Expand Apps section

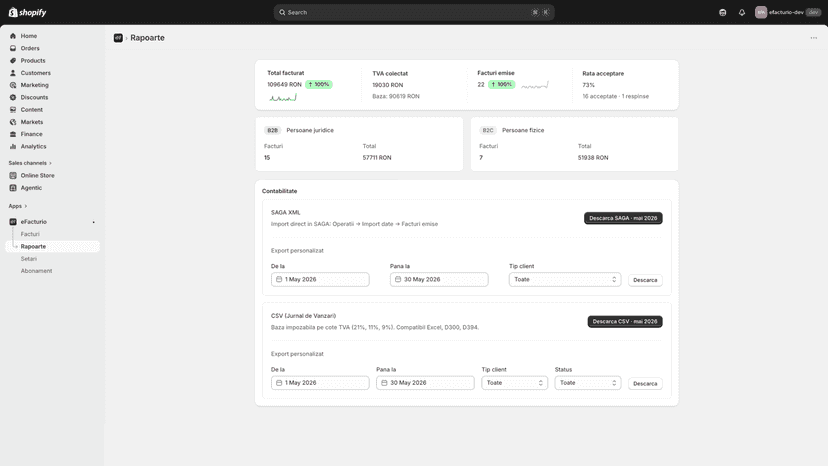17,206
